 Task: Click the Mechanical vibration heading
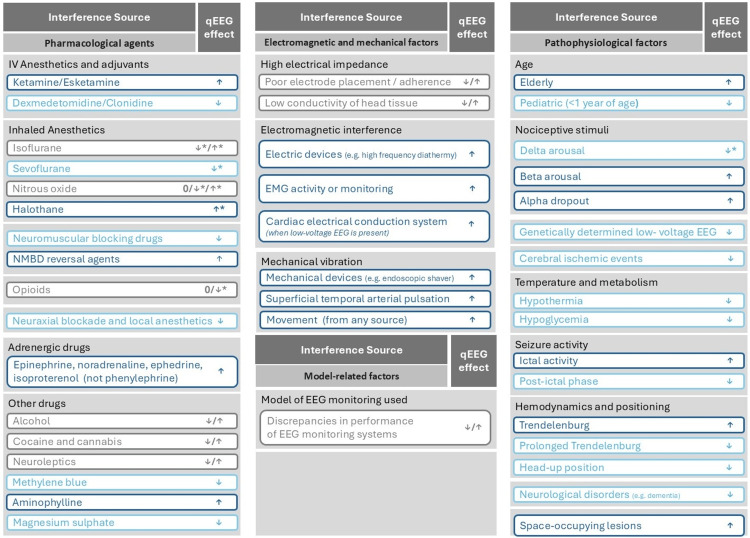point(312,262)
